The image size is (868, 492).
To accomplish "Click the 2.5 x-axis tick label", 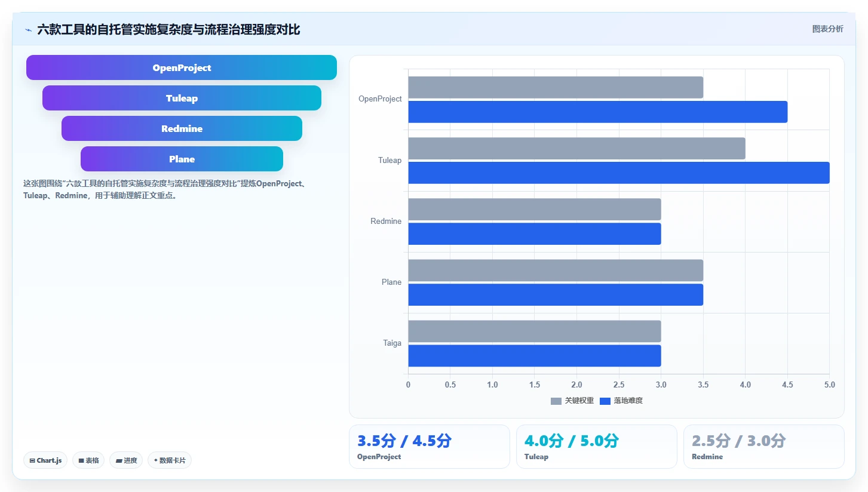I will [619, 385].
